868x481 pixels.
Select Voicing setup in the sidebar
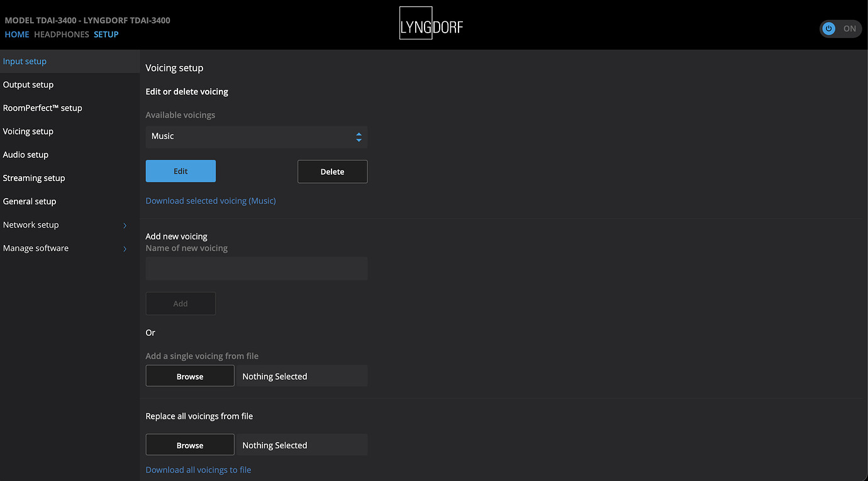pyautogui.click(x=70, y=131)
